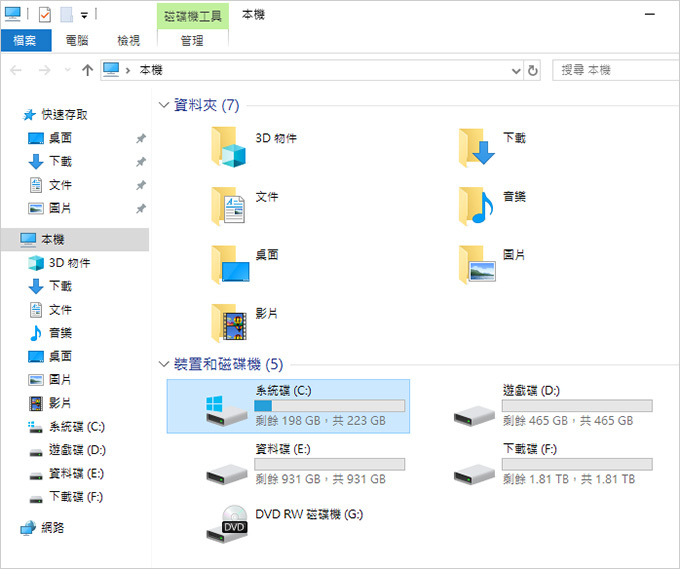Click the back navigation arrow
This screenshot has height=569, width=680.
tap(16, 70)
